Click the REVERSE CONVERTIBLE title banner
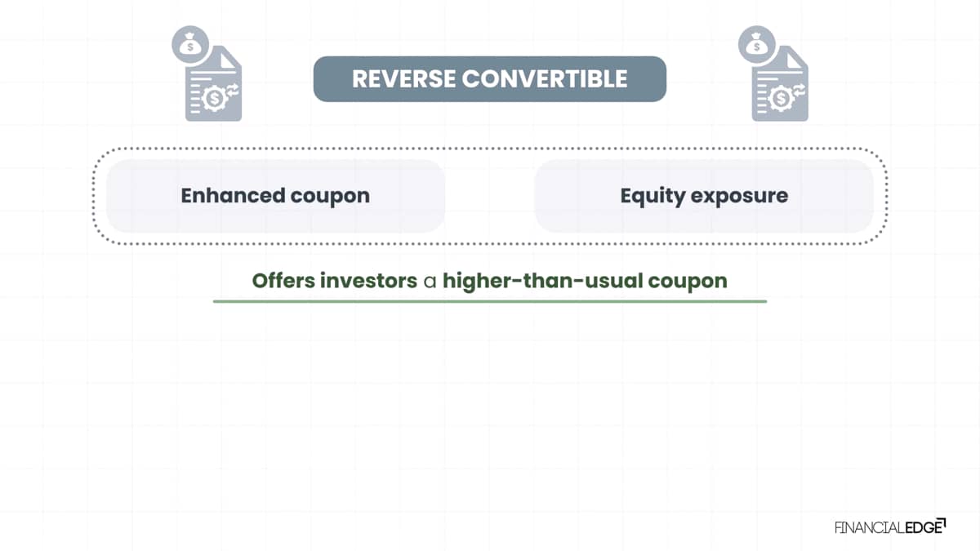Screen dimensions: 980x551 (x=490, y=79)
